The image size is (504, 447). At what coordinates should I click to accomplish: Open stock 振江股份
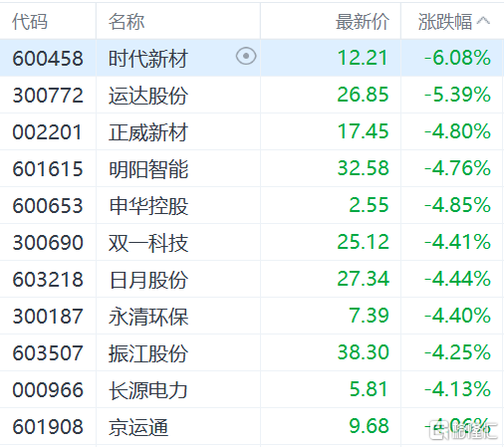(148, 353)
